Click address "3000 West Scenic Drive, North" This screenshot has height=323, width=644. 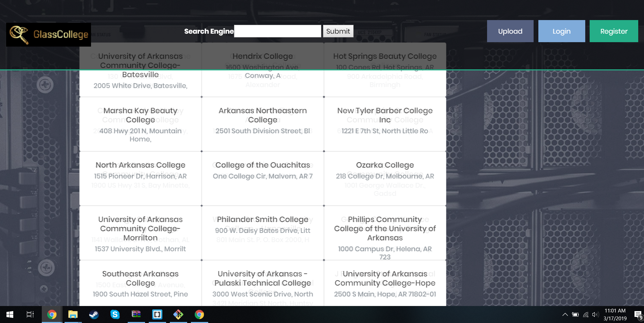[x=263, y=294]
